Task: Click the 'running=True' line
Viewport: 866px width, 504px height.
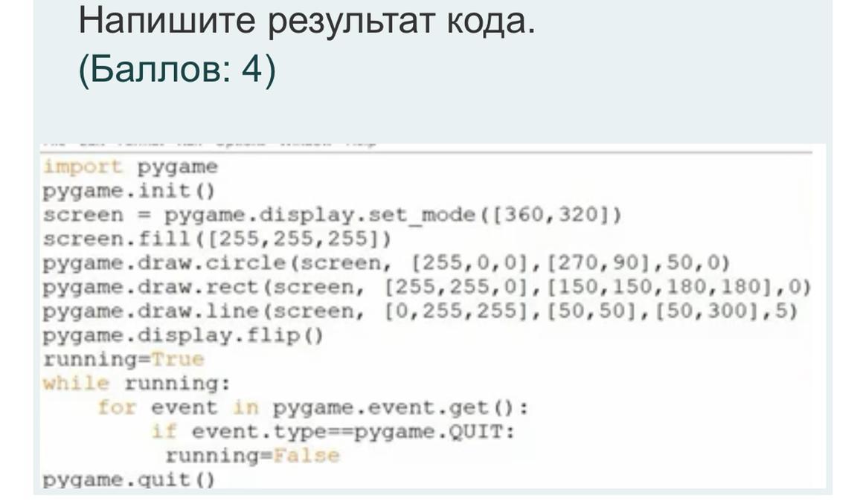Action: [x=123, y=360]
